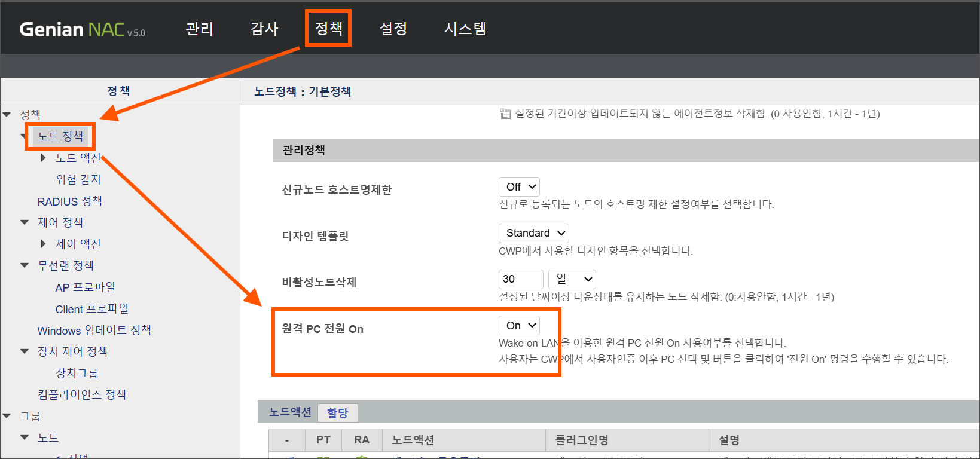Open the 관리 menu
Viewport: 980px width, 459px height.
click(x=199, y=29)
